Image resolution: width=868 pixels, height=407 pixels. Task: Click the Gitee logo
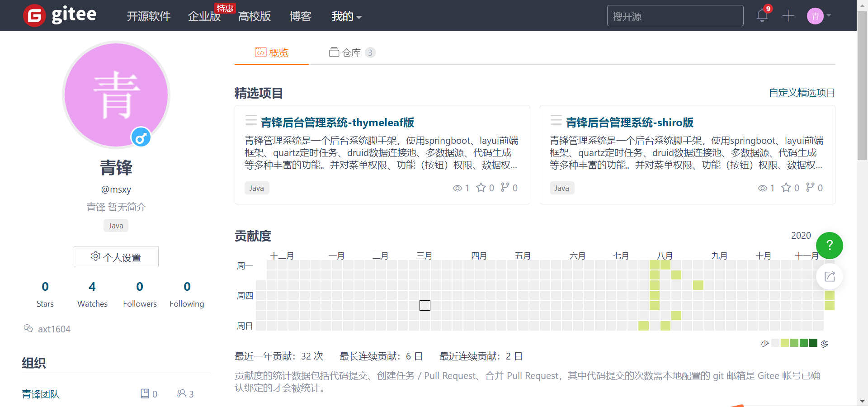[x=60, y=15]
